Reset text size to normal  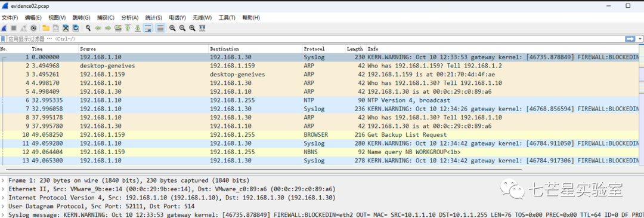click(x=192, y=28)
